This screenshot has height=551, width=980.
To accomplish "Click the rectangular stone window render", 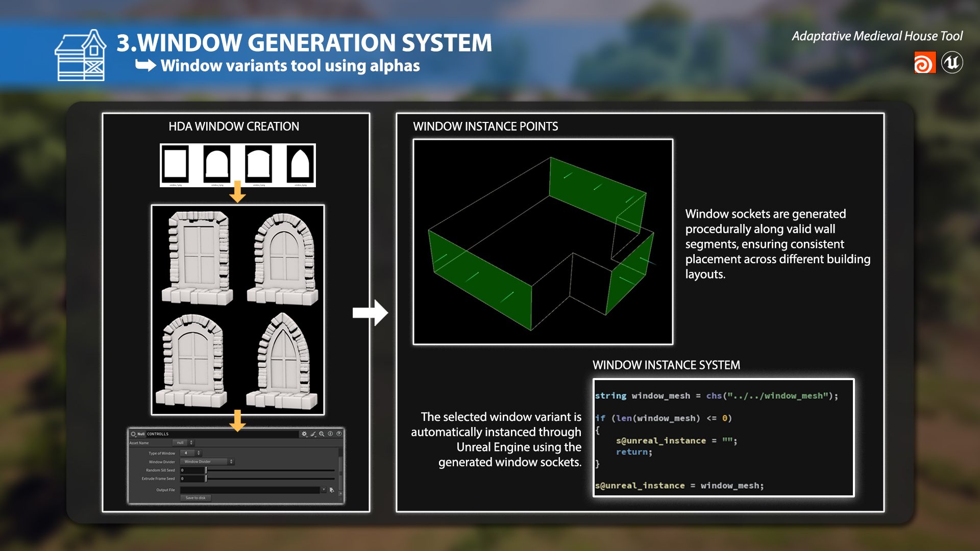I will (197, 258).
